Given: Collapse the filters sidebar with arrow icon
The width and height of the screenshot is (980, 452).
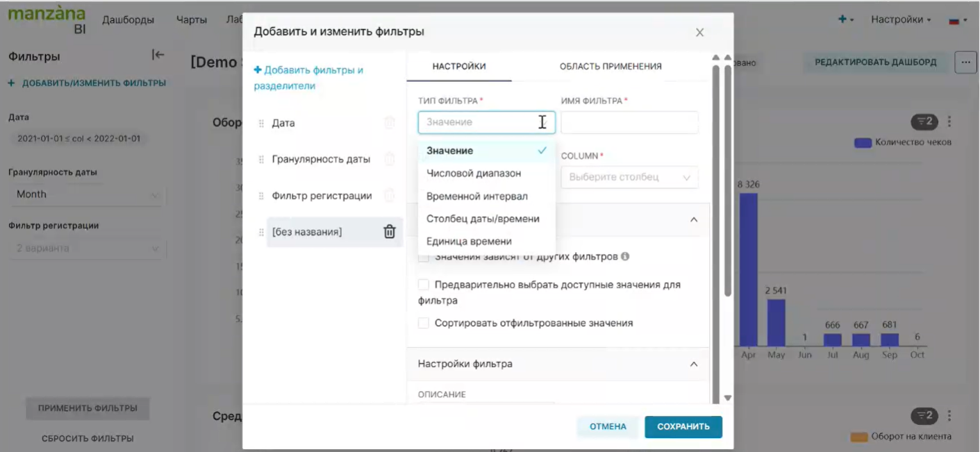Looking at the screenshot, I should click(x=158, y=56).
